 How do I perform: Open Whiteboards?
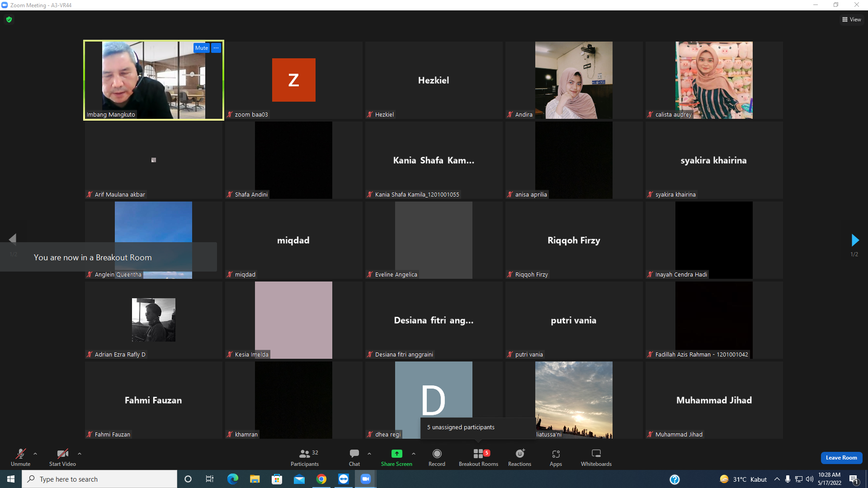(596, 457)
